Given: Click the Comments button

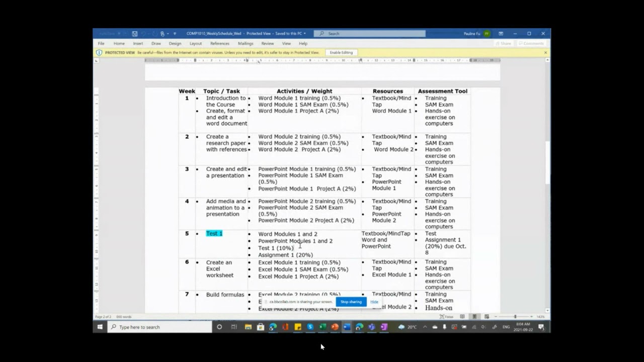Looking at the screenshot, I should [531, 44].
